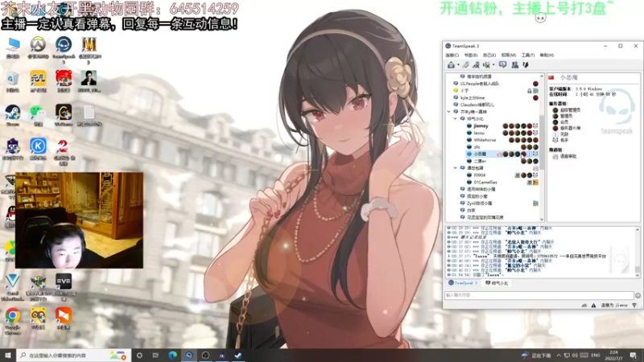Click the yellow channel icon with lock

click(456, 91)
